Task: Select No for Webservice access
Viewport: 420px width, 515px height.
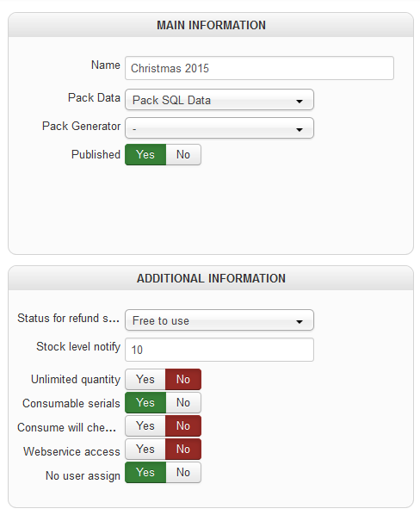Action: (x=183, y=450)
